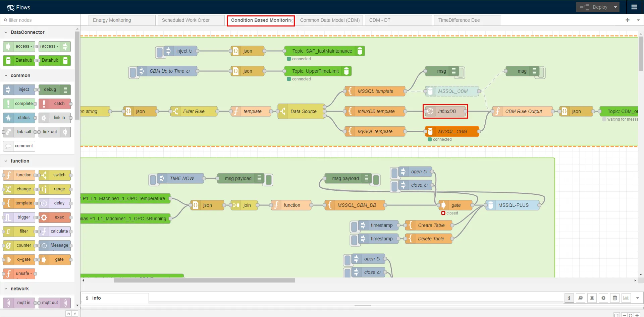Open the dashboard chart sidebar icon

coord(626,298)
